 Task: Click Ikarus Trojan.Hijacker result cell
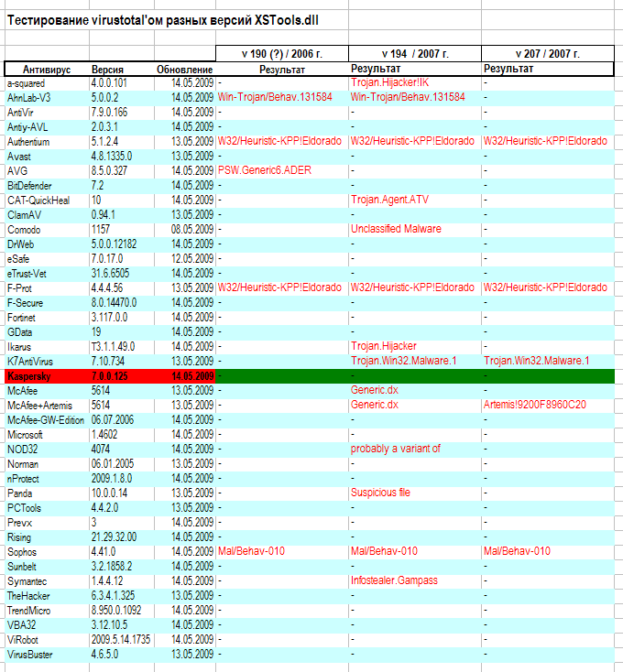tap(415, 346)
